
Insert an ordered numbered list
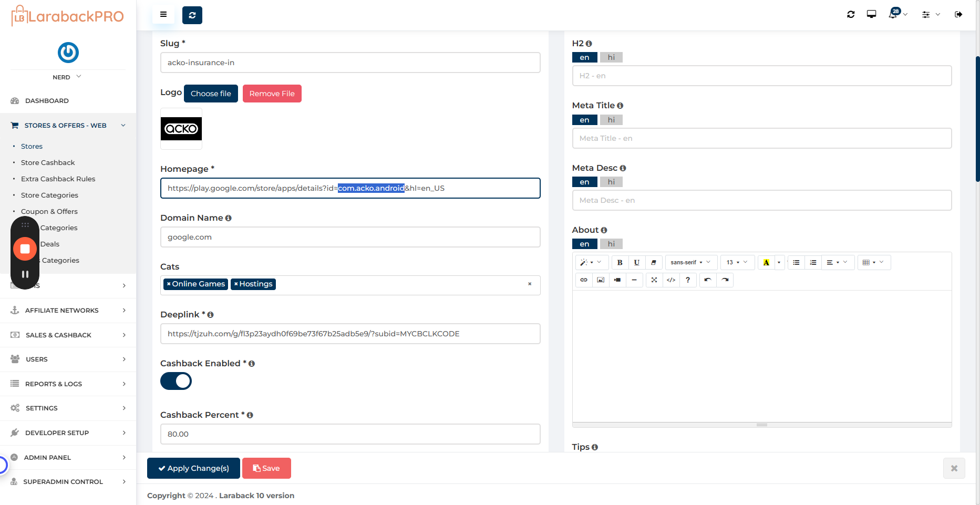pos(813,262)
